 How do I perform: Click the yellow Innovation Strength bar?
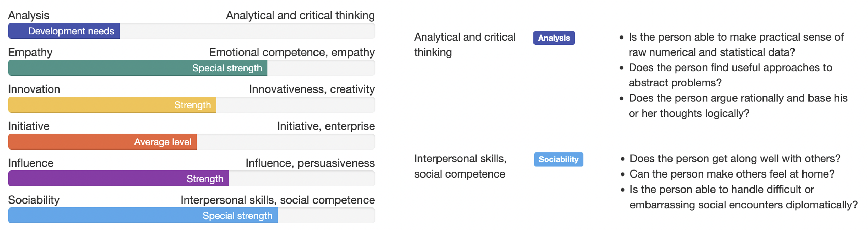[x=112, y=105]
